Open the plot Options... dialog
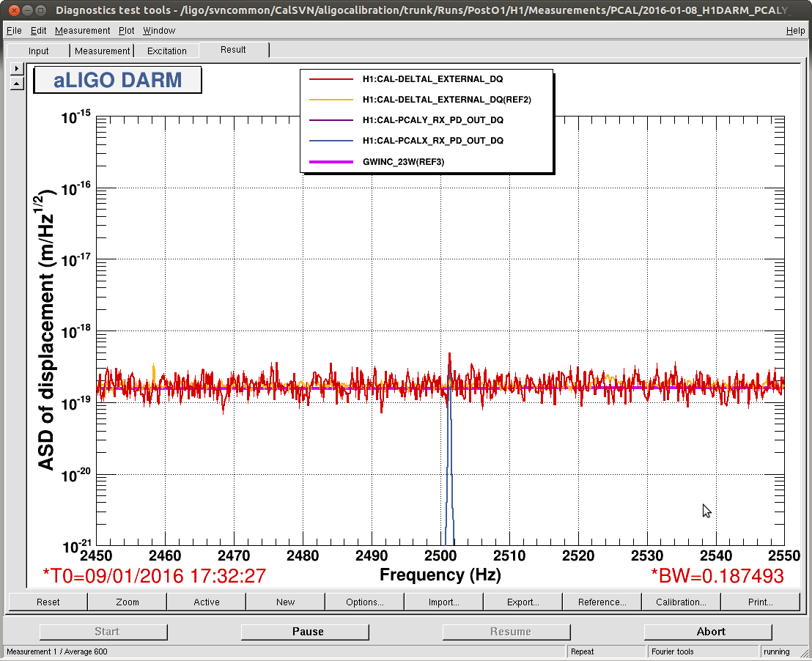 [x=364, y=602]
